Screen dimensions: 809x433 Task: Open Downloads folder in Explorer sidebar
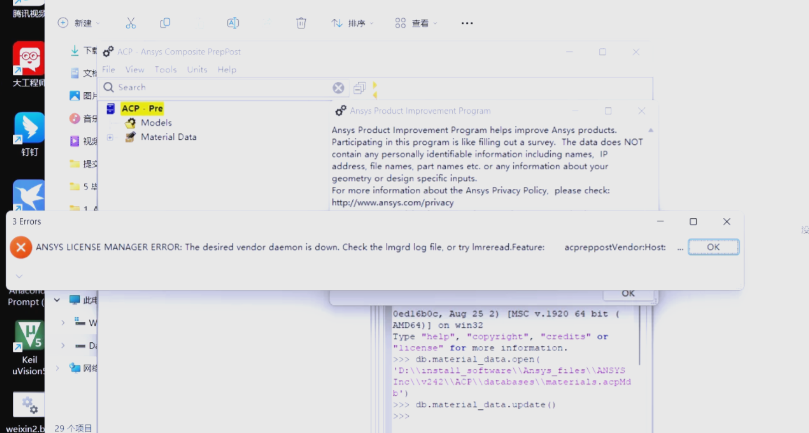coord(83,50)
